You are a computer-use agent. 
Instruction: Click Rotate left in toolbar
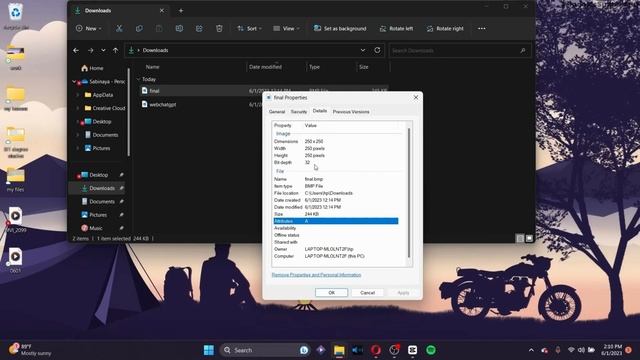396,29
